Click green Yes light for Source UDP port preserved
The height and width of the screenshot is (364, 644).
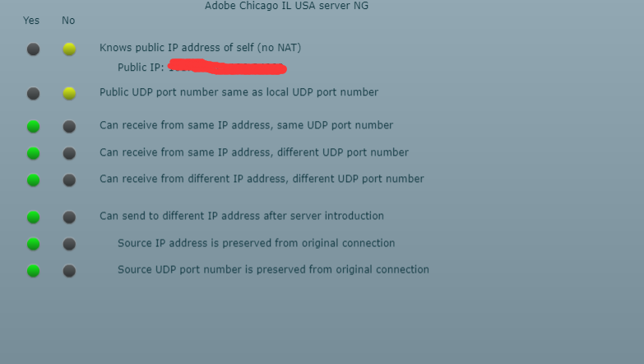[33, 271]
